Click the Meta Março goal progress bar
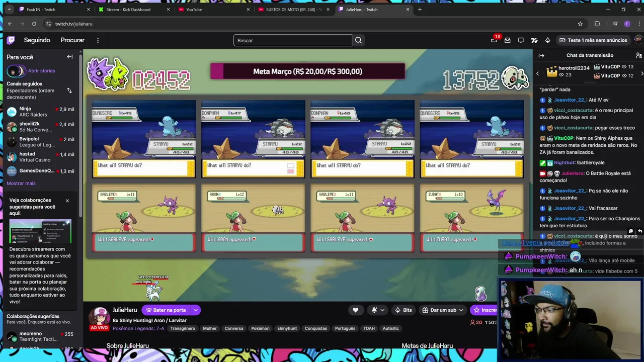Viewport: 644px width, 362px height. pos(307,71)
